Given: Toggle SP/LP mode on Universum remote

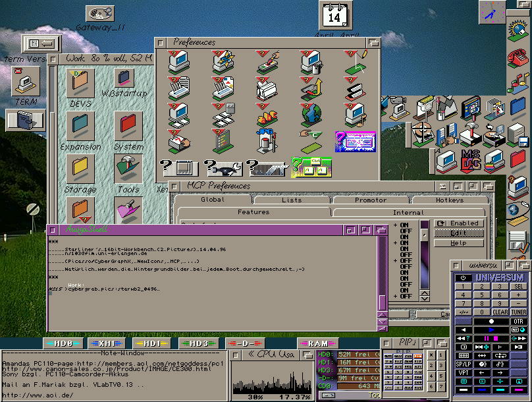Looking at the screenshot, I should (464, 364).
